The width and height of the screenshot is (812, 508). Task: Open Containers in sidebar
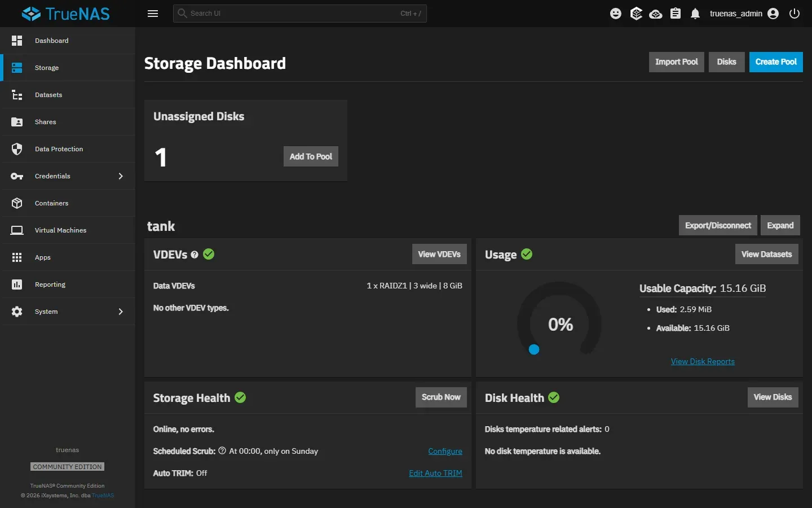coord(68,203)
